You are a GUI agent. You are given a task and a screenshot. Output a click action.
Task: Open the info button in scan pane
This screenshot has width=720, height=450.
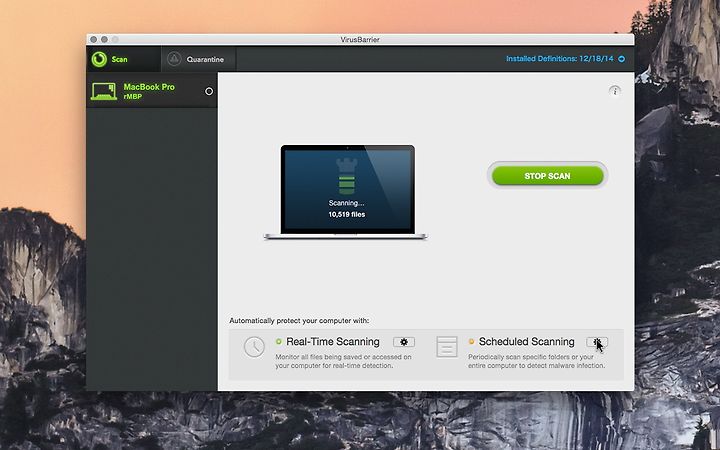pos(615,90)
